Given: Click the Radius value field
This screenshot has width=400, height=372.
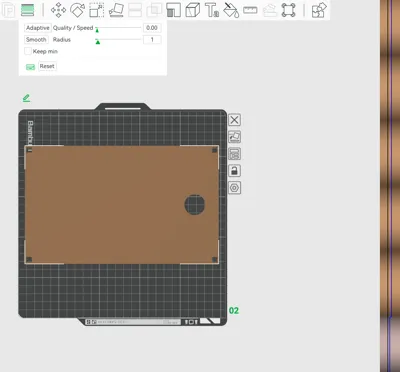Looking at the screenshot, I should pos(152,40).
